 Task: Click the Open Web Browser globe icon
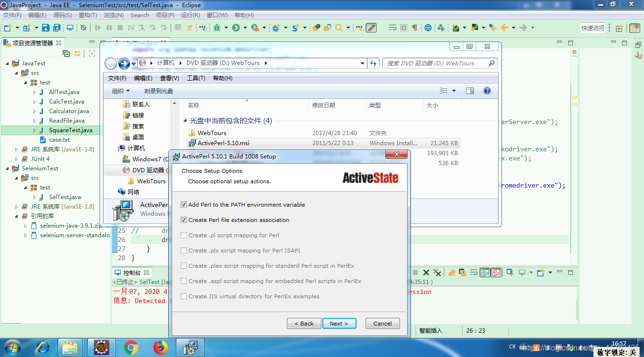click(428, 28)
